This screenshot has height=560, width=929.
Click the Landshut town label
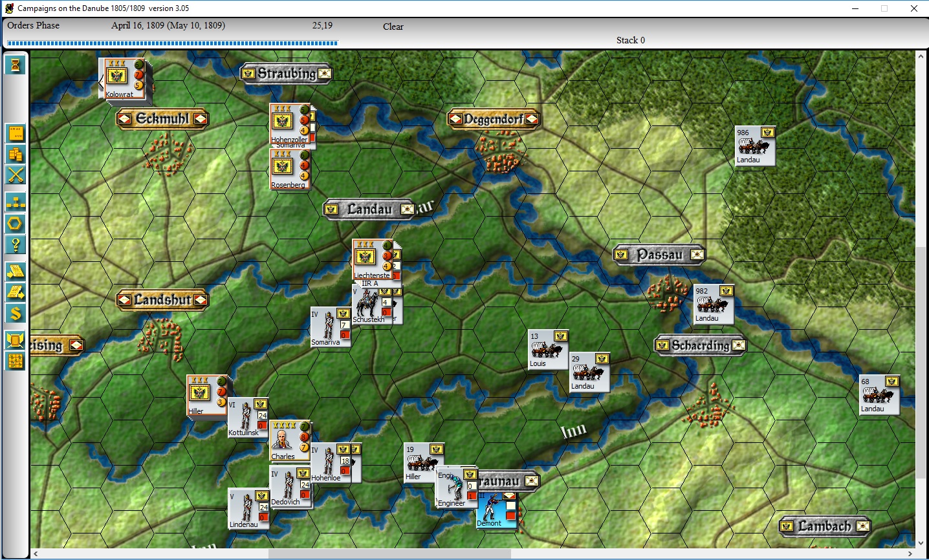coord(162,299)
